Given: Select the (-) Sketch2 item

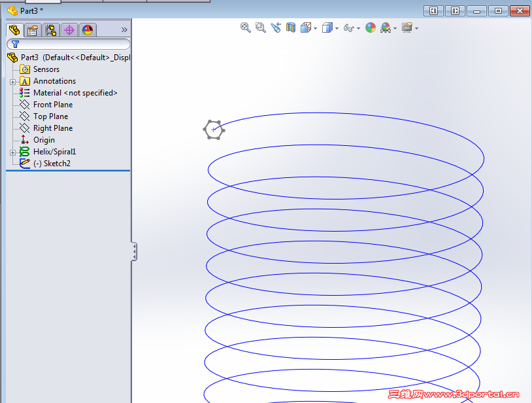Looking at the screenshot, I should tap(52, 164).
